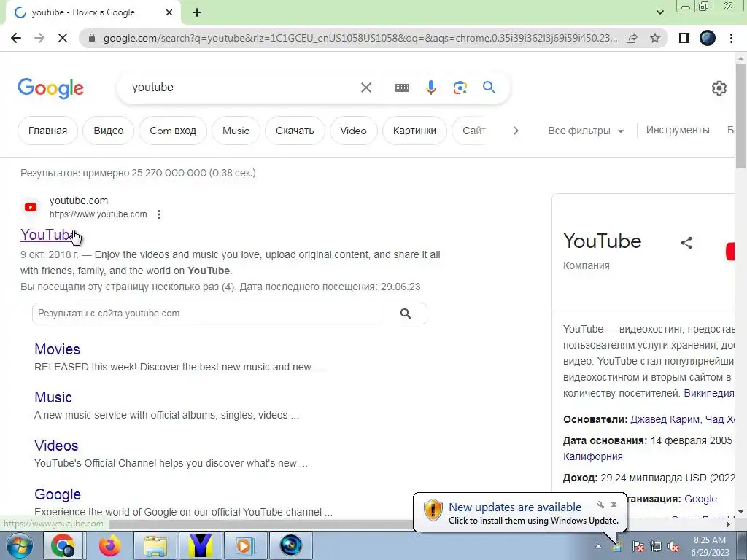The width and height of the screenshot is (747, 560).
Task: Dismiss the Windows Update notification balloon
Action: [614, 505]
